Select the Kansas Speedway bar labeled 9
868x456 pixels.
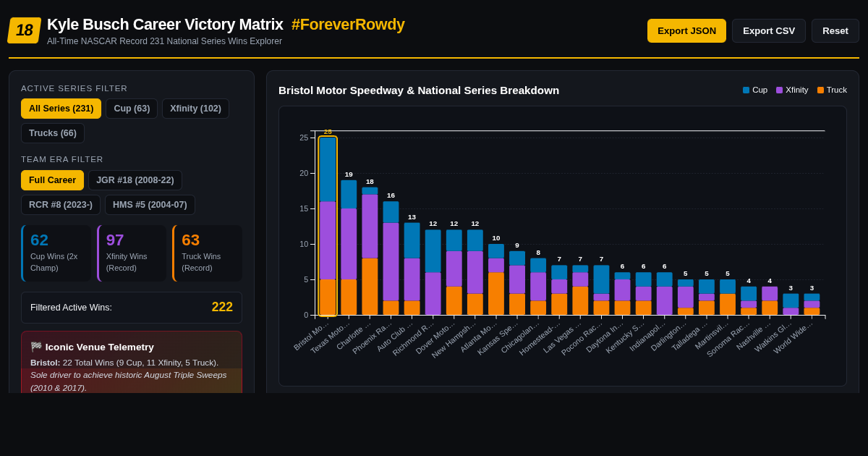pyautogui.click(x=516, y=283)
